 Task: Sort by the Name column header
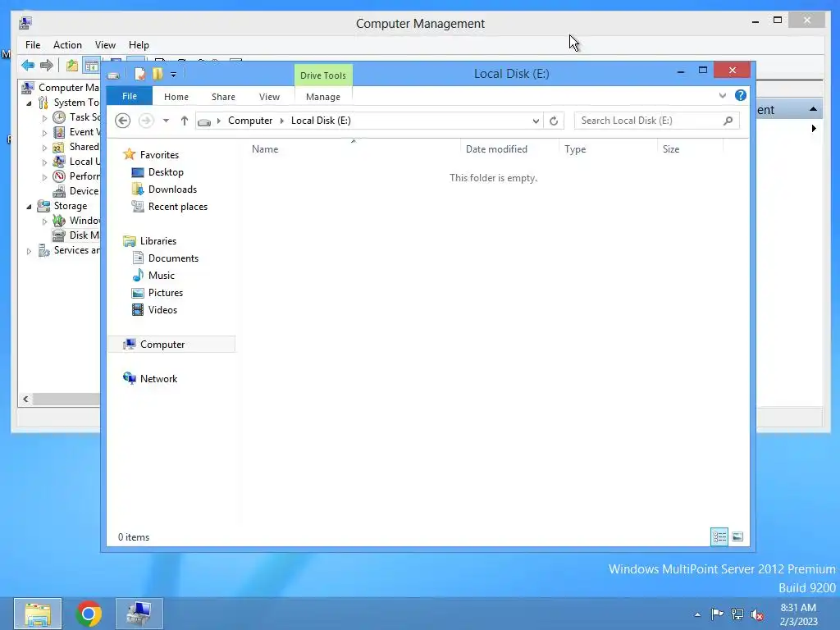pos(354,149)
